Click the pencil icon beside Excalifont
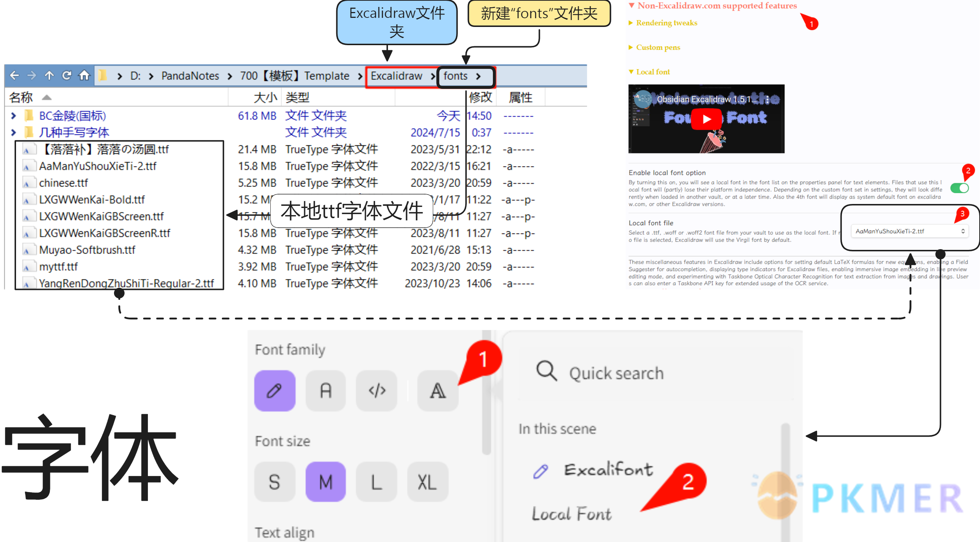Viewport: 980px width, 542px height. click(x=541, y=471)
